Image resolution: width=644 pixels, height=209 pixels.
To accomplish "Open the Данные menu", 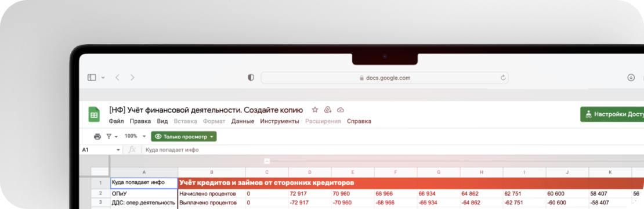I will [243, 121].
